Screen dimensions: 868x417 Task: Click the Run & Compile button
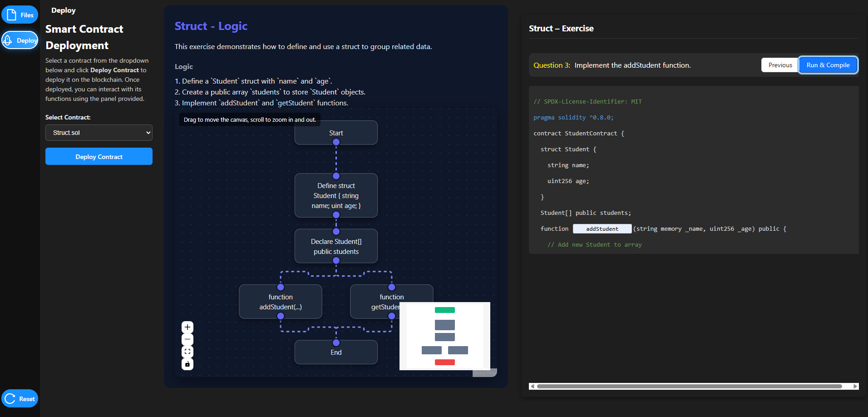(x=828, y=65)
